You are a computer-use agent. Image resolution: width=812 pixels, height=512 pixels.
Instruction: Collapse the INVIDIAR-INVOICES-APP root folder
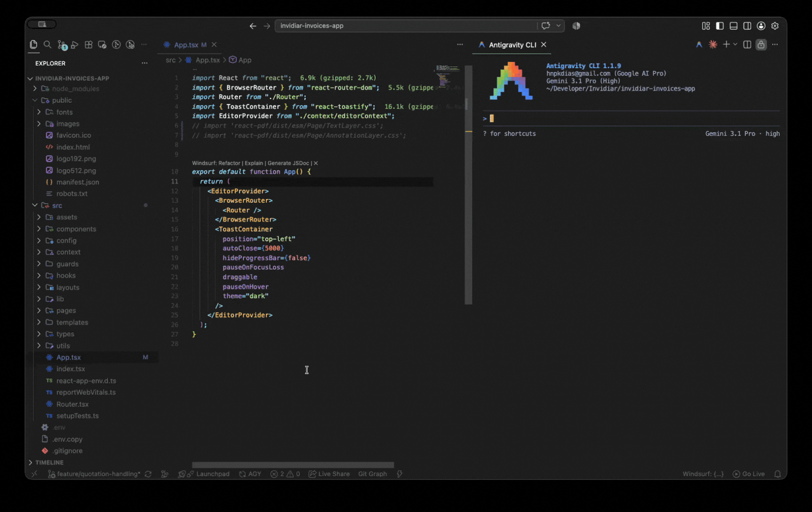(72, 79)
